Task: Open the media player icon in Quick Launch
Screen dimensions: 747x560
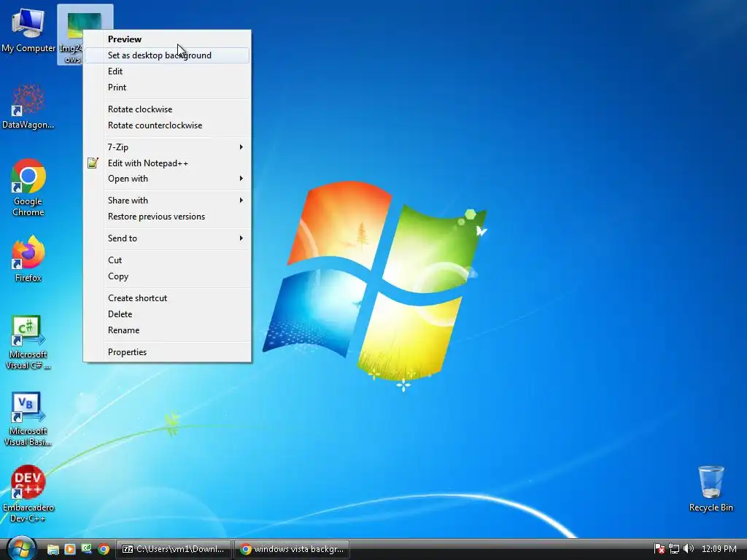Action: tap(70, 549)
